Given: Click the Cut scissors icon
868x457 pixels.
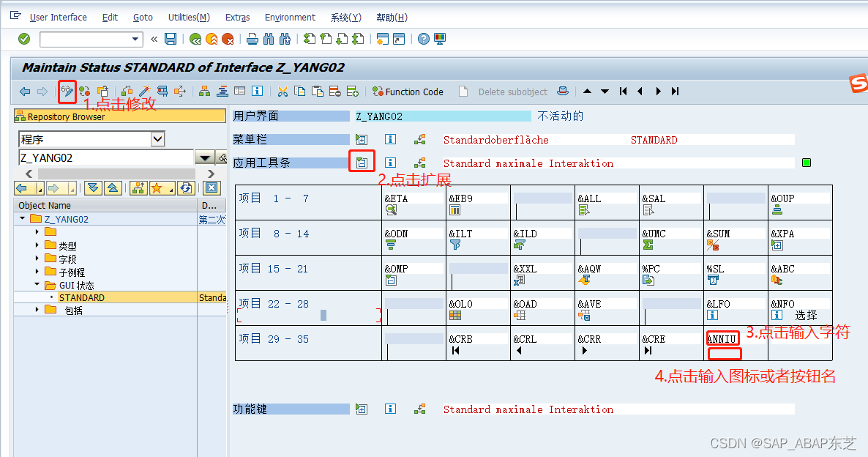Looking at the screenshot, I should pos(283,92).
